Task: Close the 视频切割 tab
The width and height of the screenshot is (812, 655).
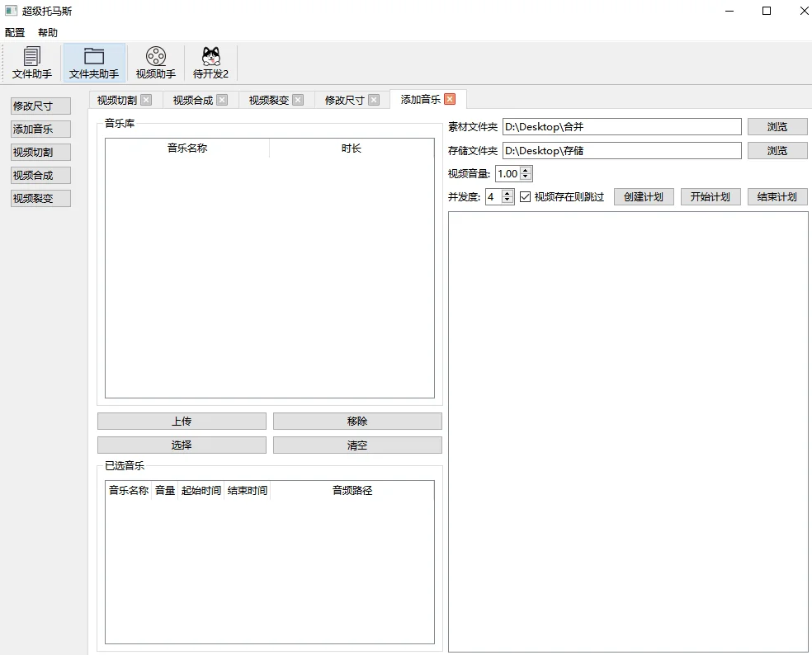Action: coord(147,100)
